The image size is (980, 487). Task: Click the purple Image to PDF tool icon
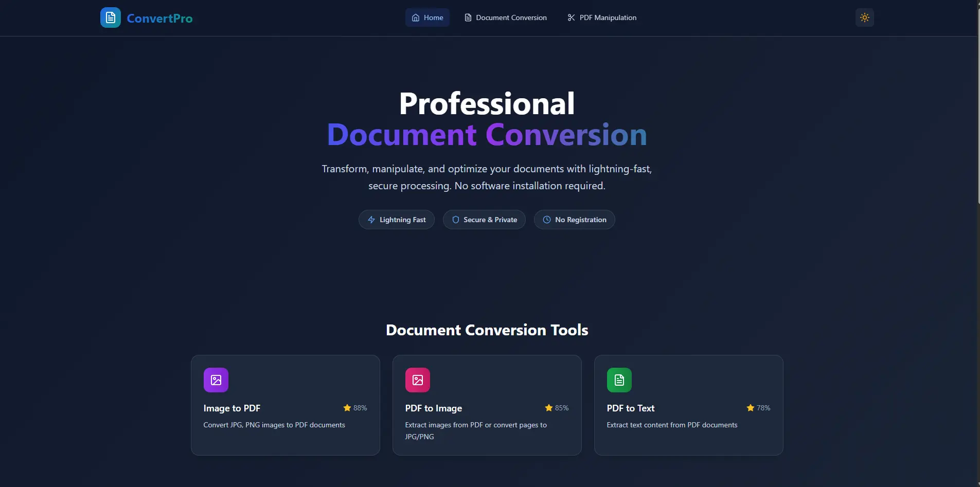click(216, 380)
